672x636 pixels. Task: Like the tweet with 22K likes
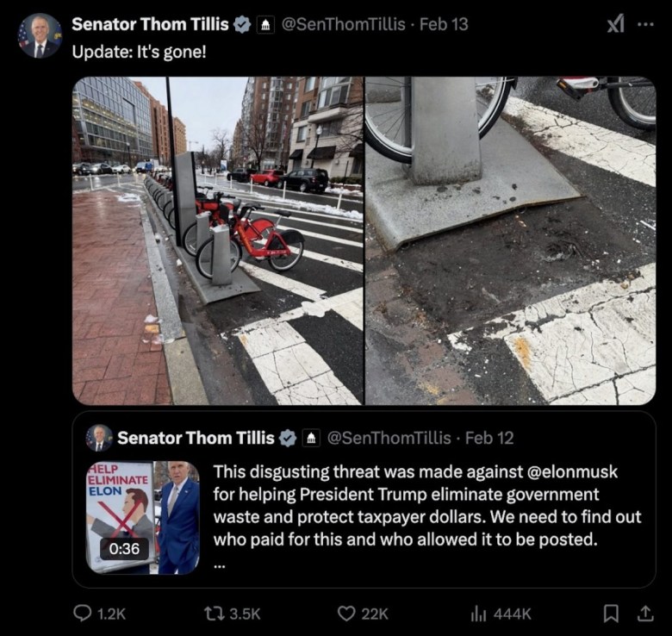point(345,613)
